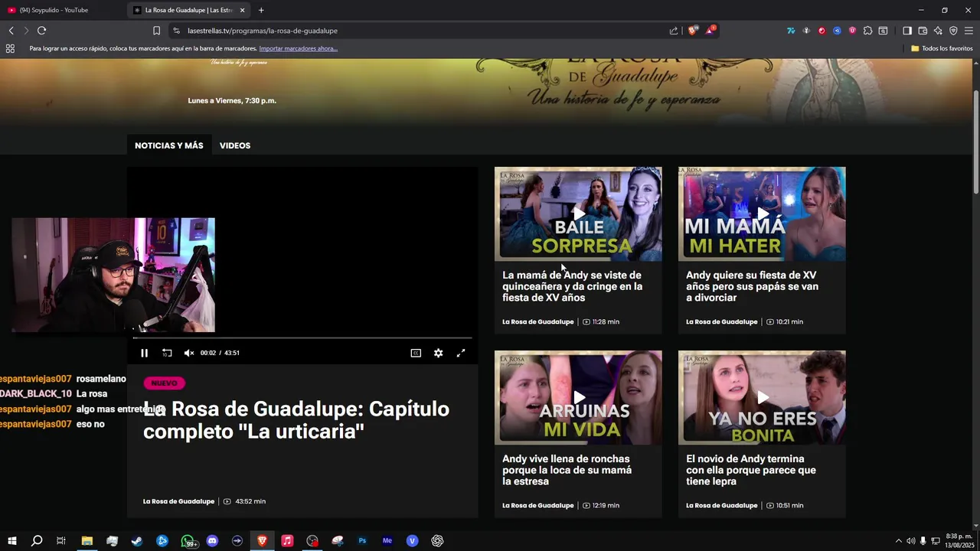Play the ARRUINAS MI VIDA thumbnail
The image size is (980, 551).
[x=578, y=398]
